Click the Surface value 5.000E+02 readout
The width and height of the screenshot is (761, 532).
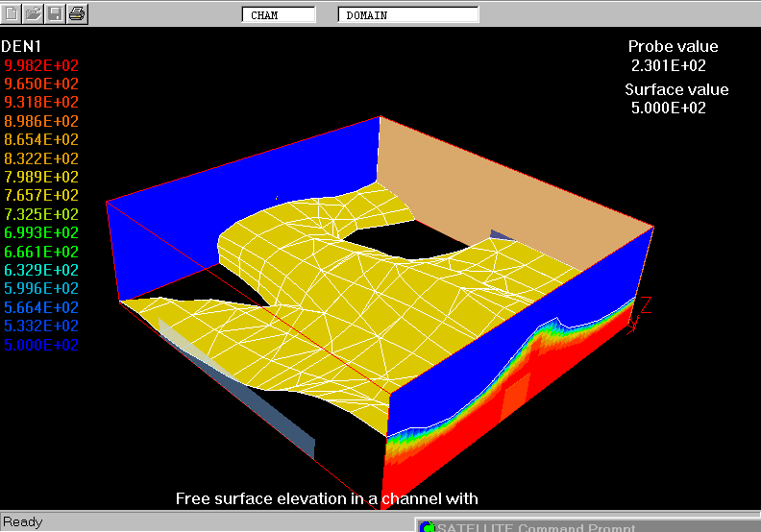coord(668,109)
